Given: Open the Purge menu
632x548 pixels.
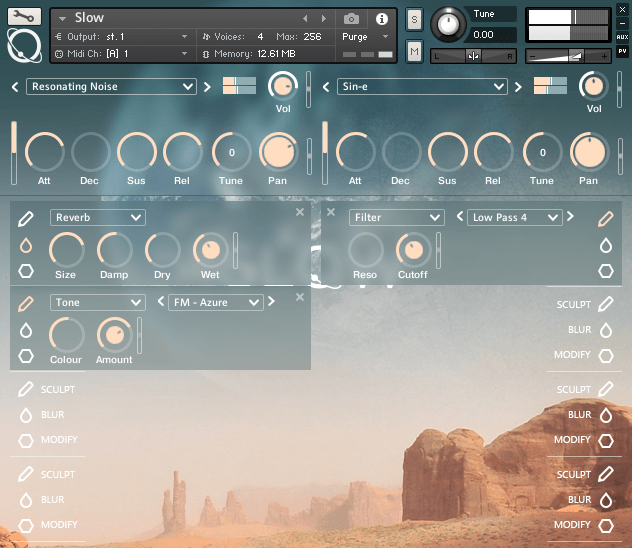Looking at the screenshot, I should [x=365, y=37].
